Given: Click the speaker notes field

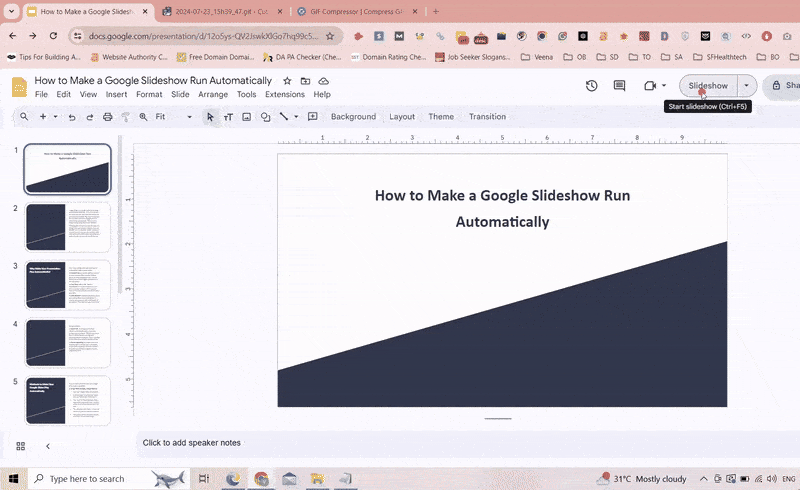Looking at the screenshot, I should coord(191,442).
